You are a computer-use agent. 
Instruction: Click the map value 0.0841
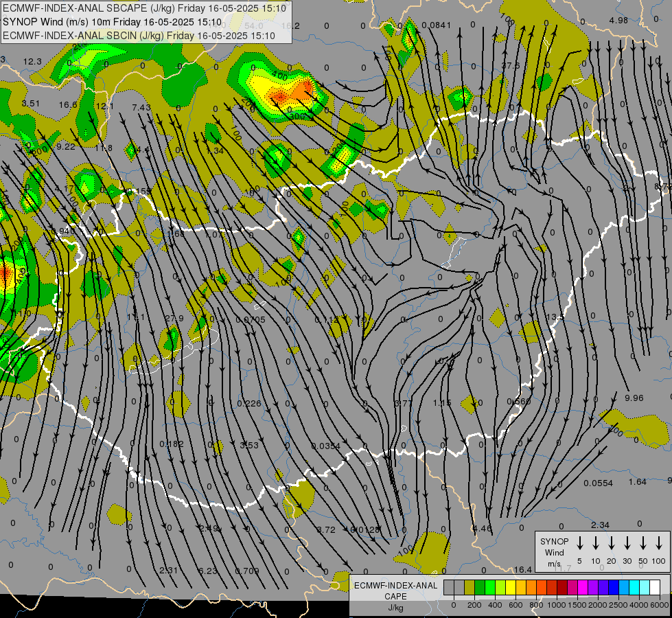437,25
